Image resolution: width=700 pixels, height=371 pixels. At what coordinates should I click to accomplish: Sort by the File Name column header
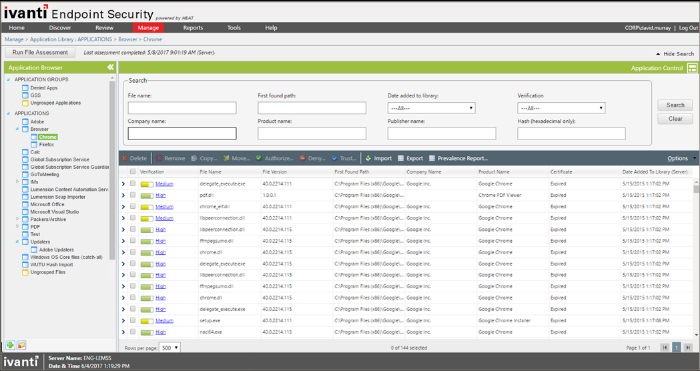pos(210,172)
